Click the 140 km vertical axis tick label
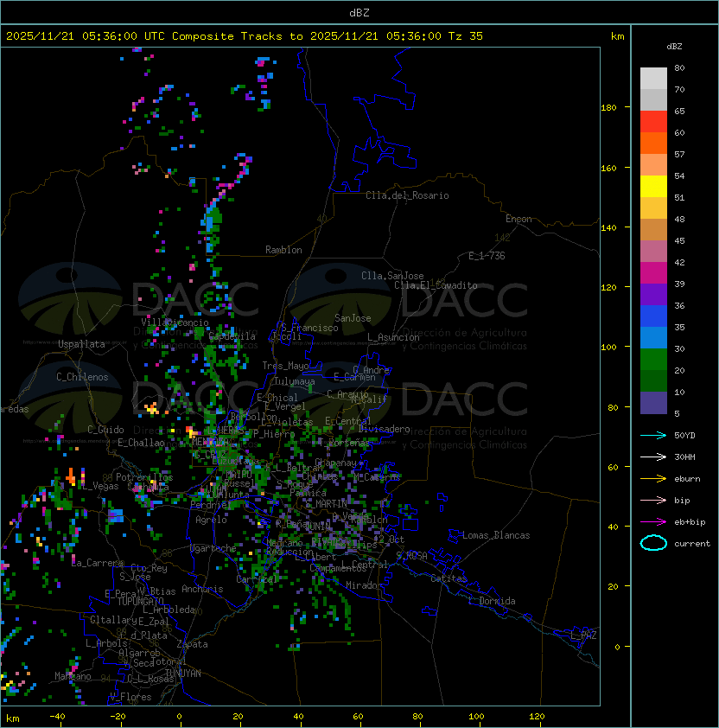719x728 pixels. [x=608, y=228]
